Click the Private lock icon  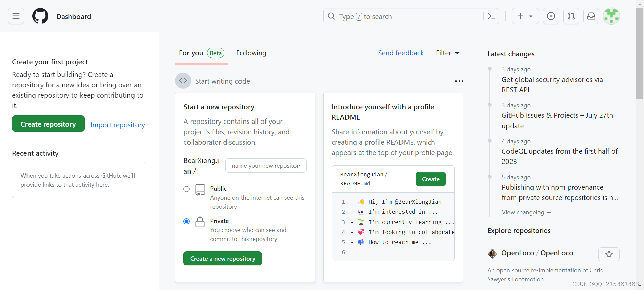coord(200,222)
